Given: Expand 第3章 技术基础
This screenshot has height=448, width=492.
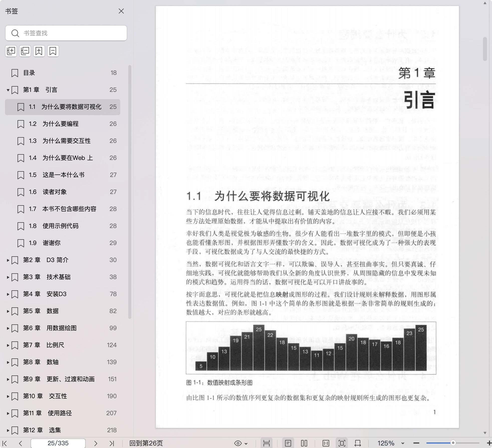Looking at the screenshot, I should coord(8,277).
